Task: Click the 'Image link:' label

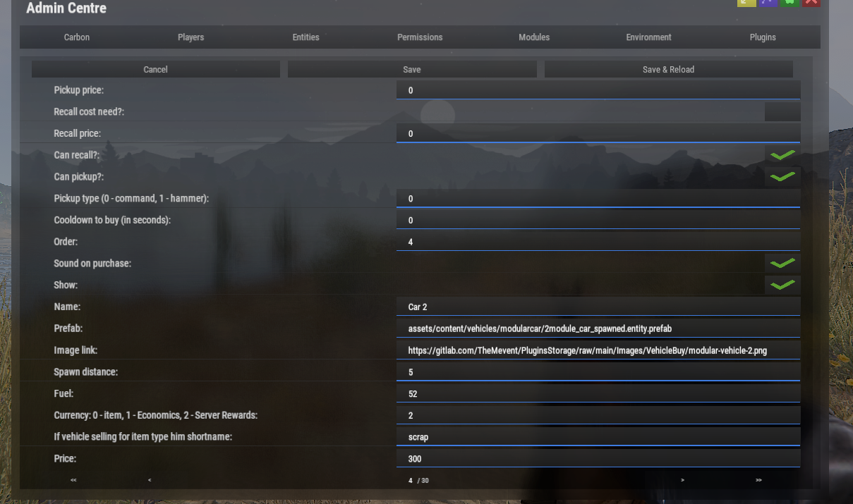Action: [75, 350]
